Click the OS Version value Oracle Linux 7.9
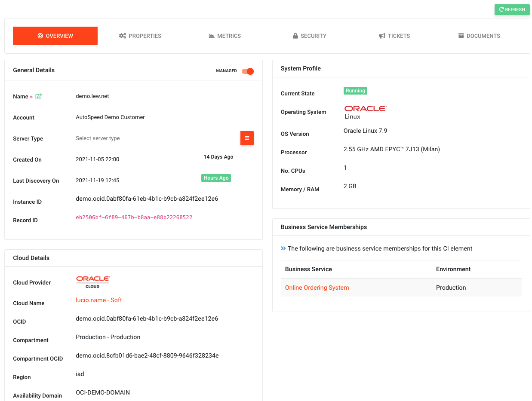 click(366, 131)
